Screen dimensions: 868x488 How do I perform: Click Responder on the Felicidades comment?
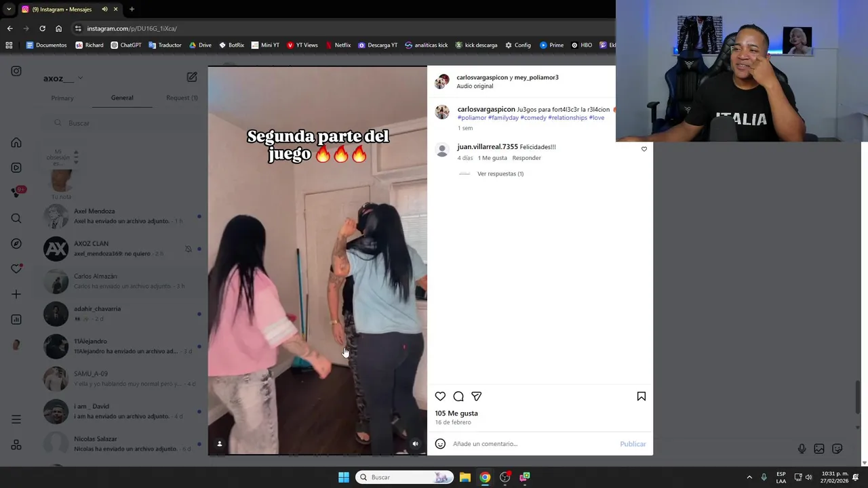(527, 158)
